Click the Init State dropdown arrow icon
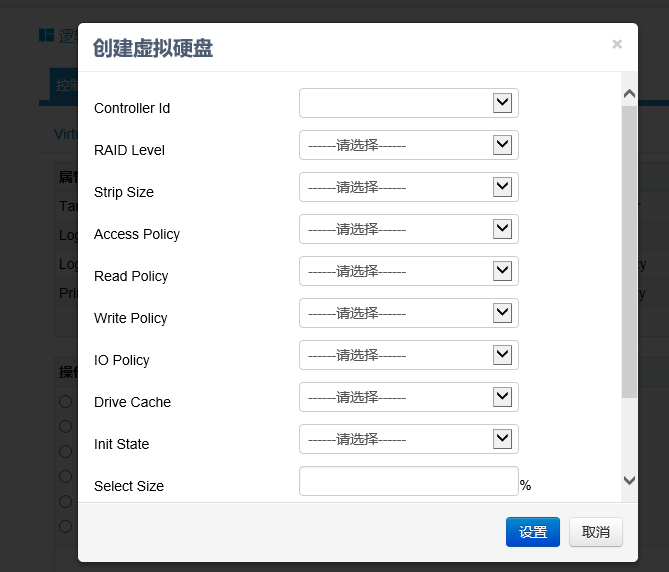This screenshot has width=669, height=572. click(x=503, y=439)
